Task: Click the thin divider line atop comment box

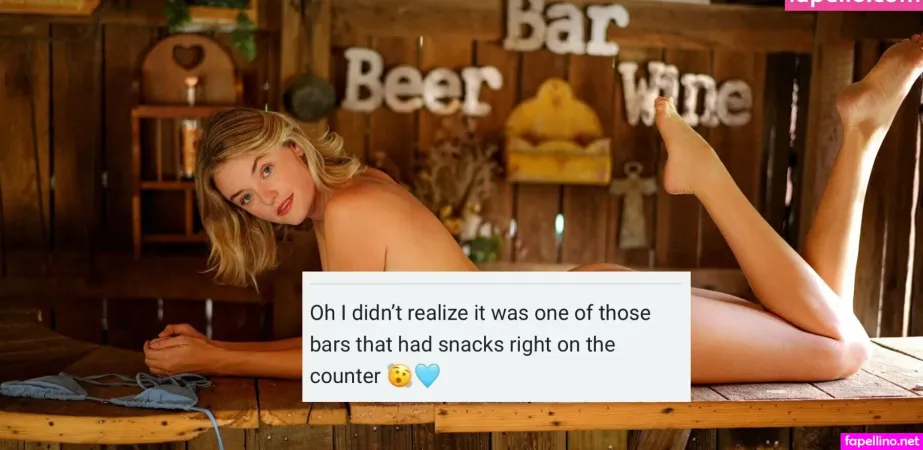Action: coord(496,283)
